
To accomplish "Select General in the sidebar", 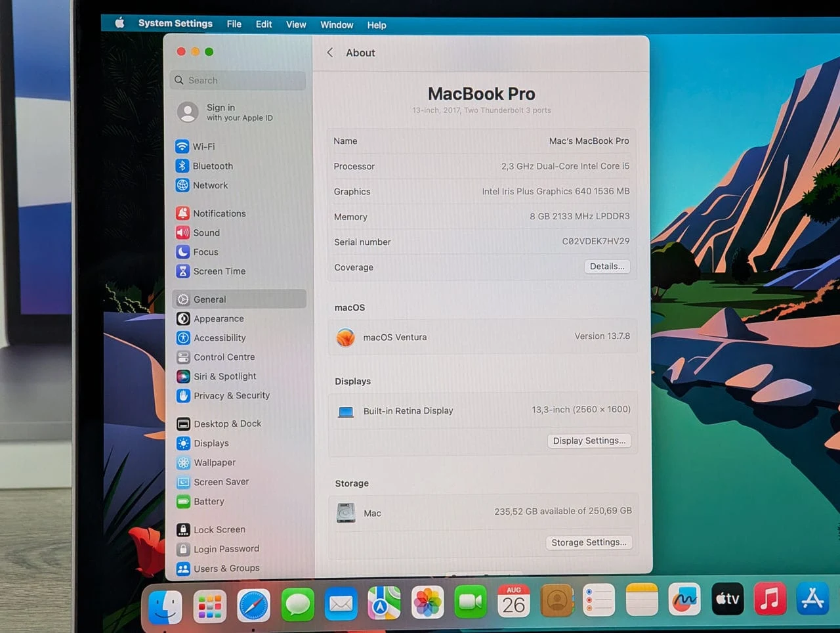I will tap(240, 299).
